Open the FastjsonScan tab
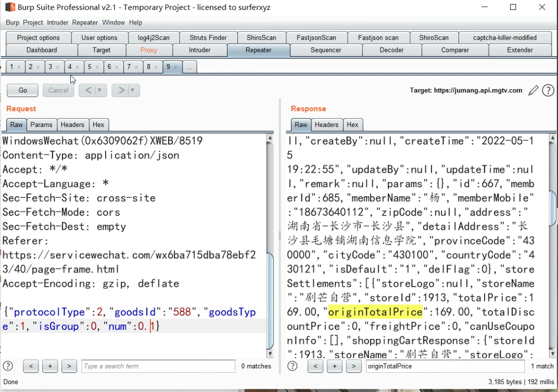This screenshot has height=392, width=558. click(316, 37)
